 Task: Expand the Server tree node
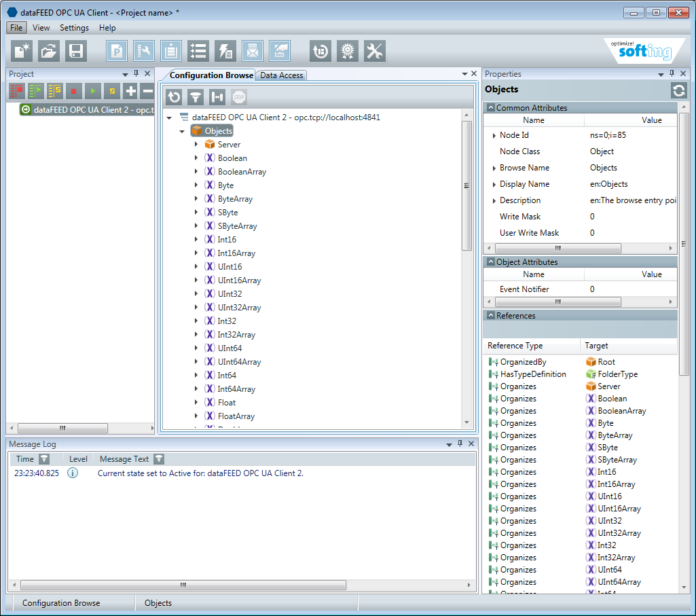pos(196,145)
